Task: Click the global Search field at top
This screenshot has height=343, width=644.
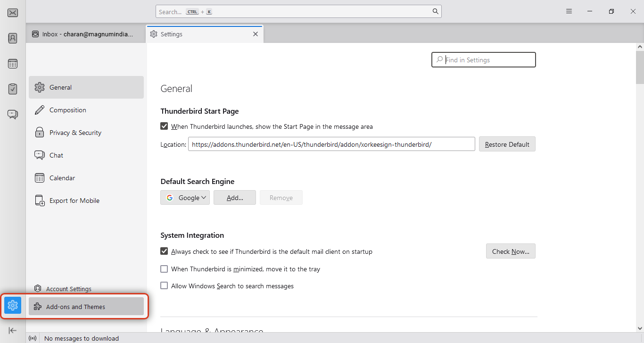Action: [298, 12]
